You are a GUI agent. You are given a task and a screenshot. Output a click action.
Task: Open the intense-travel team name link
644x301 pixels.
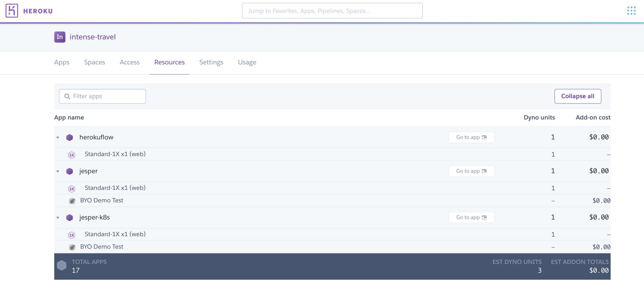click(x=92, y=37)
